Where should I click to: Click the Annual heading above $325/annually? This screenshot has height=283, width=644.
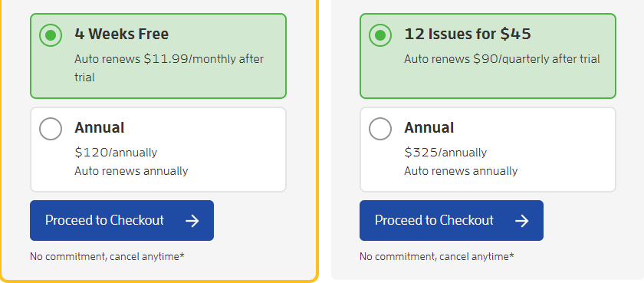tap(429, 128)
